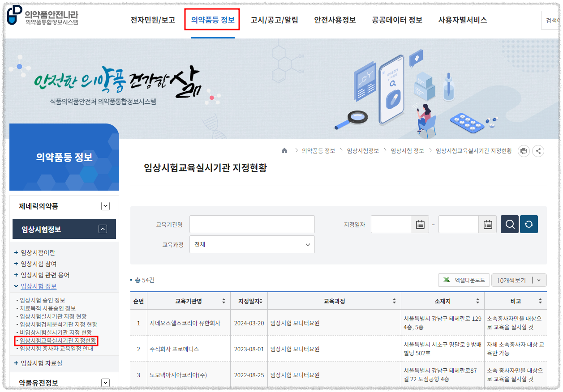Click the share icon next to the print icon
563x392 pixels.
click(x=539, y=151)
